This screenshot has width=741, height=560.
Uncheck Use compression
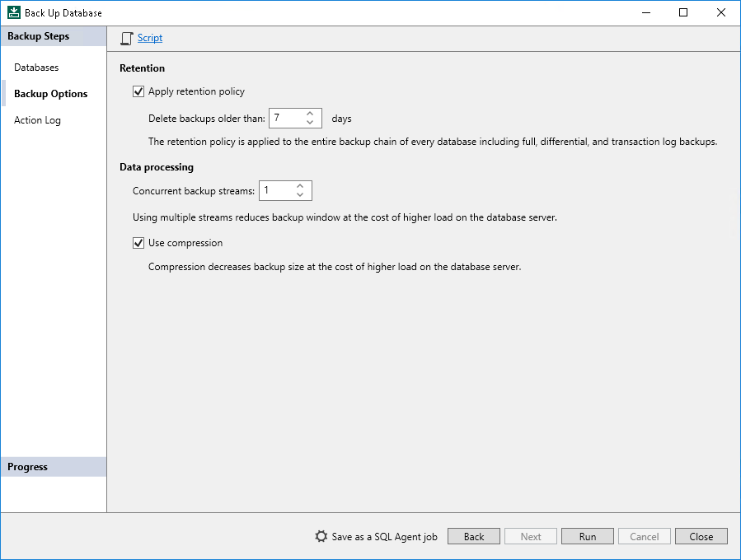138,242
